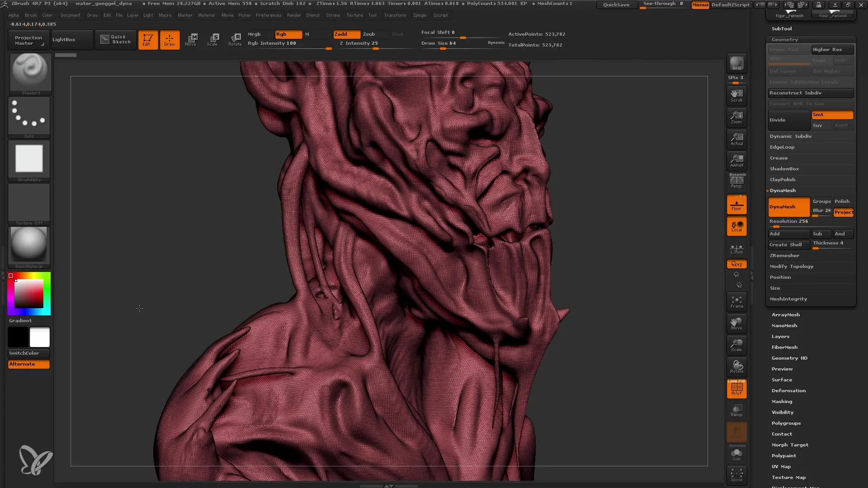868x488 pixels.
Task: Click the Edit mode button
Action: pos(146,39)
